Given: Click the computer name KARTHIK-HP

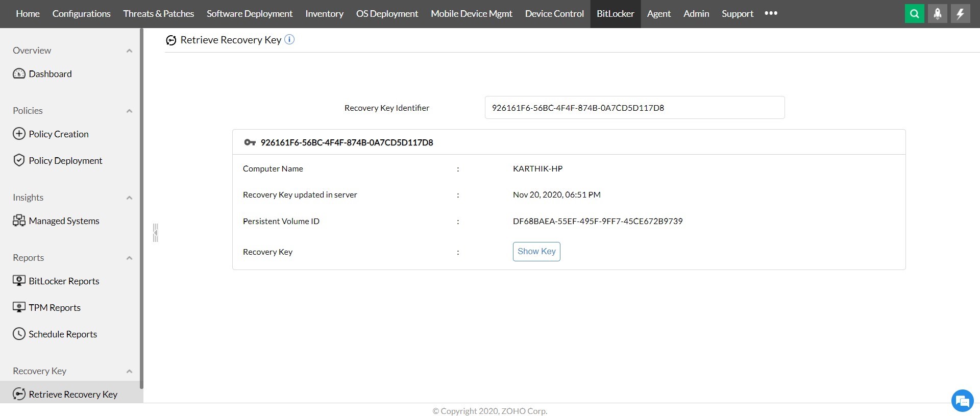Looking at the screenshot, I should [x=537, y=168].
